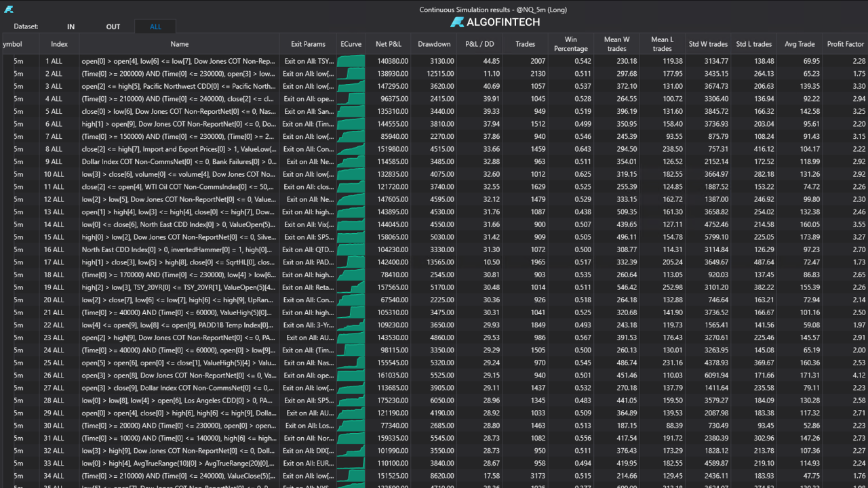
Task: Click the Exit Params cell of row 5 ALL
Action: (307, 111)
